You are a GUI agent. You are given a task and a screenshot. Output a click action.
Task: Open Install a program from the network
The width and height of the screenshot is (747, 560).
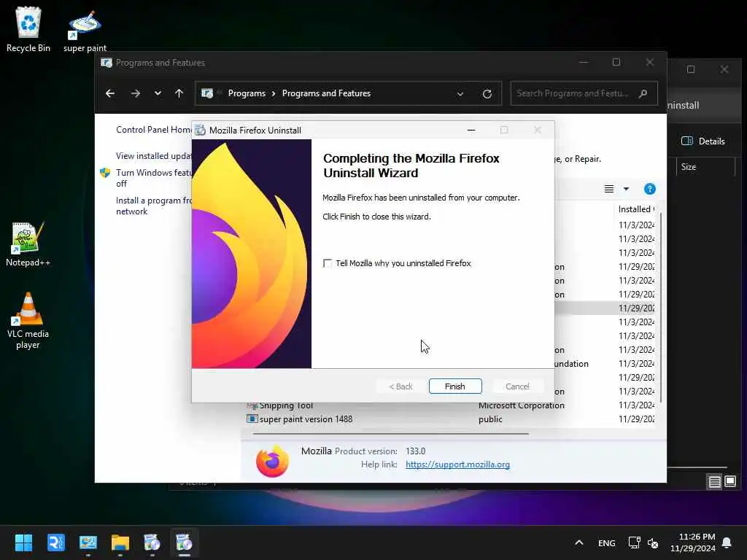coord(154,206)
